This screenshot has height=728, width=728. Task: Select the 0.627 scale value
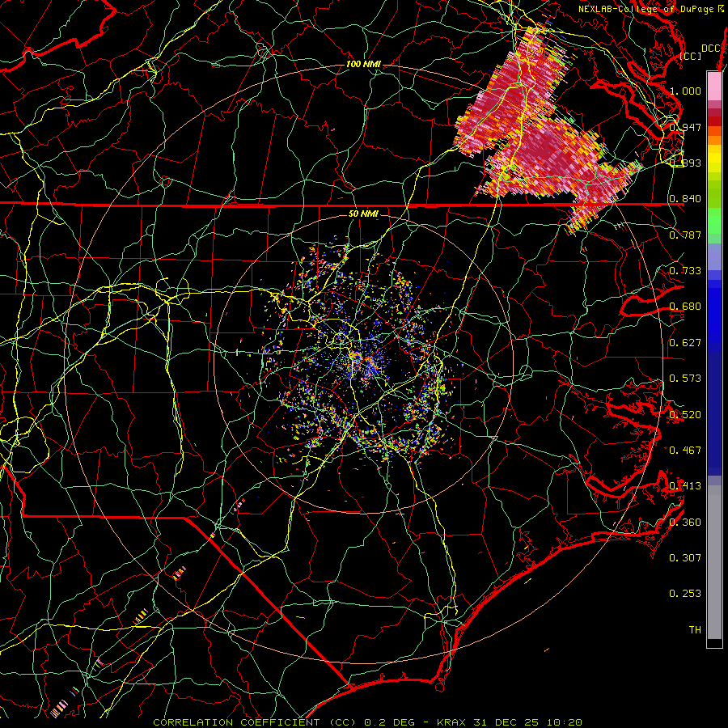click(685, 343)
